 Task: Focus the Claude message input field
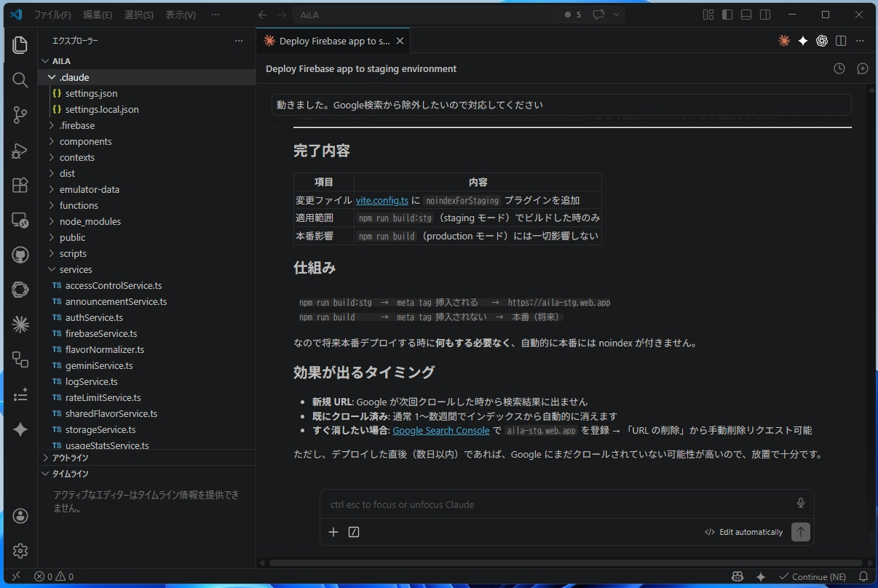tap(557, 504)
